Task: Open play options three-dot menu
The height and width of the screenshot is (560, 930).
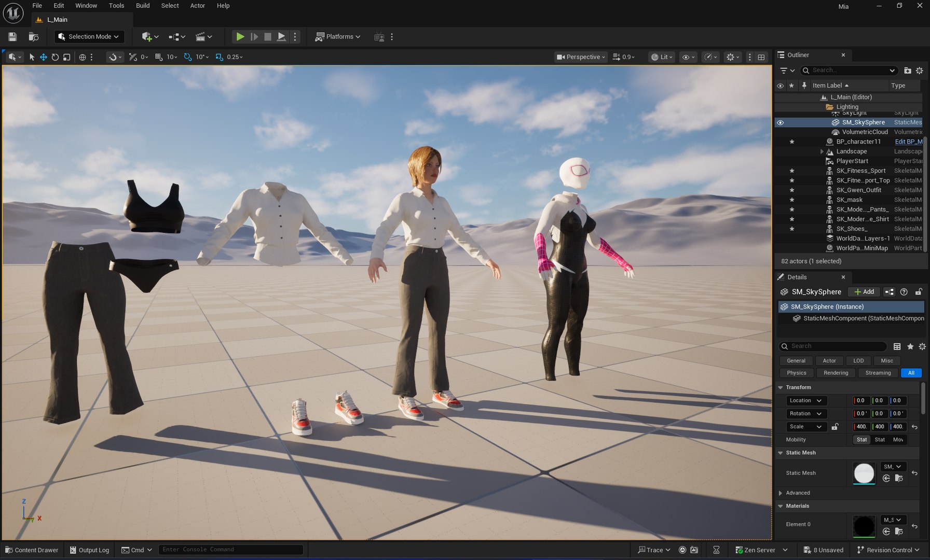Action: (x=295, y=37)
